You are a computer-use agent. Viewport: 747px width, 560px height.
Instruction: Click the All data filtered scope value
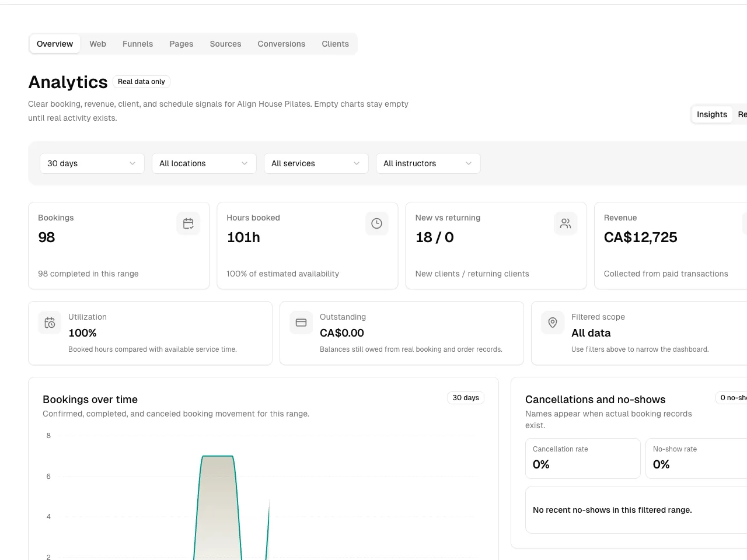pyautogui.click(x=591, y=333)
